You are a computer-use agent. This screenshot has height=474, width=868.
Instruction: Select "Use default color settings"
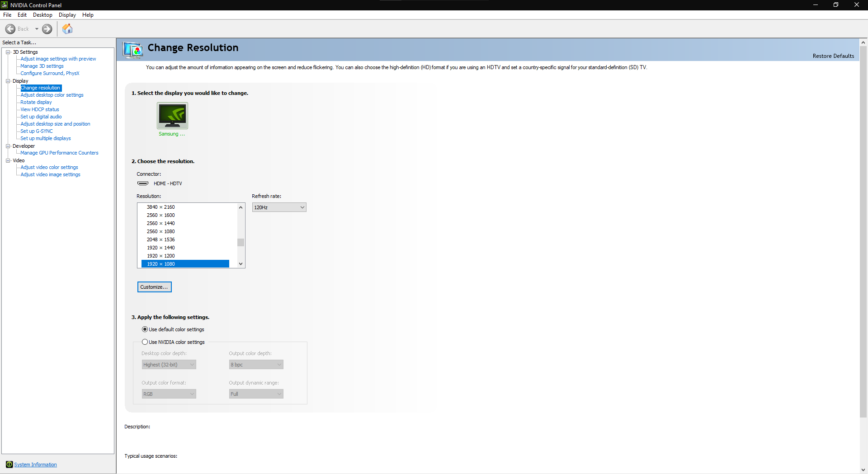point(145,329)
